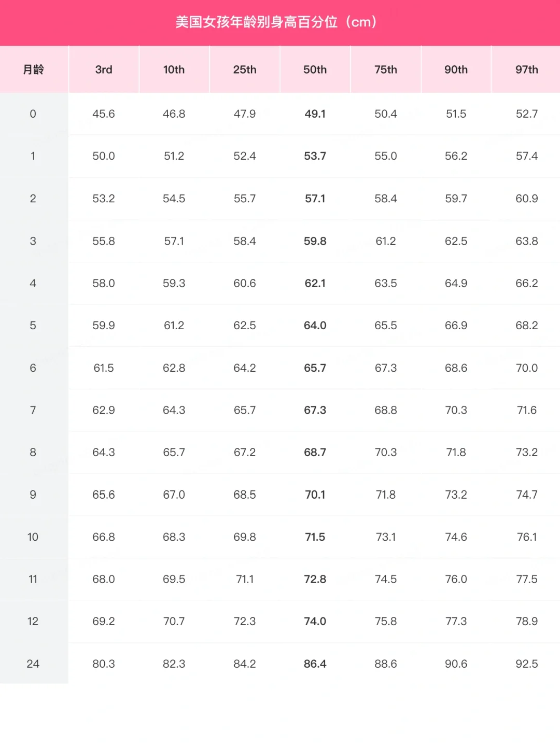This screenshot has height=746, width=560.
Task: Select the 50th percentile column header
Action: click(315, 69)
